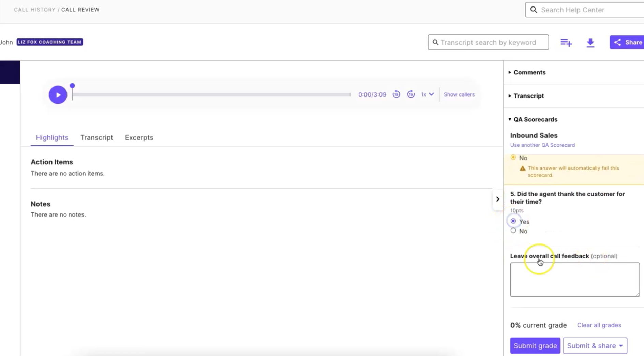
Task: Click the Help Center search magnifier icon
Action: tap(534, 10)
